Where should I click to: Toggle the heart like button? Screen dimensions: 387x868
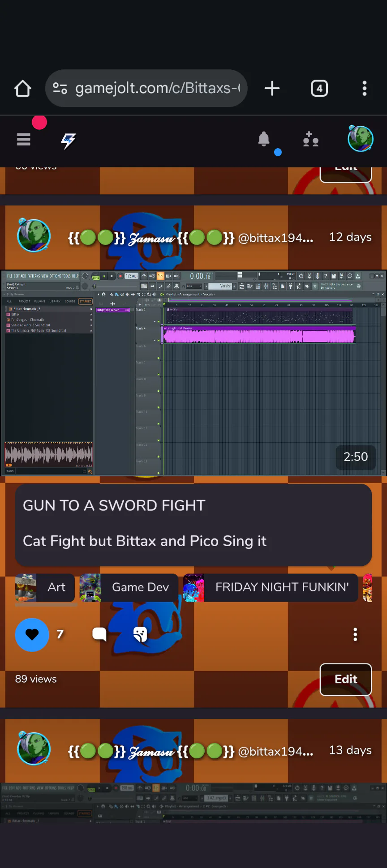pos(32,634)
